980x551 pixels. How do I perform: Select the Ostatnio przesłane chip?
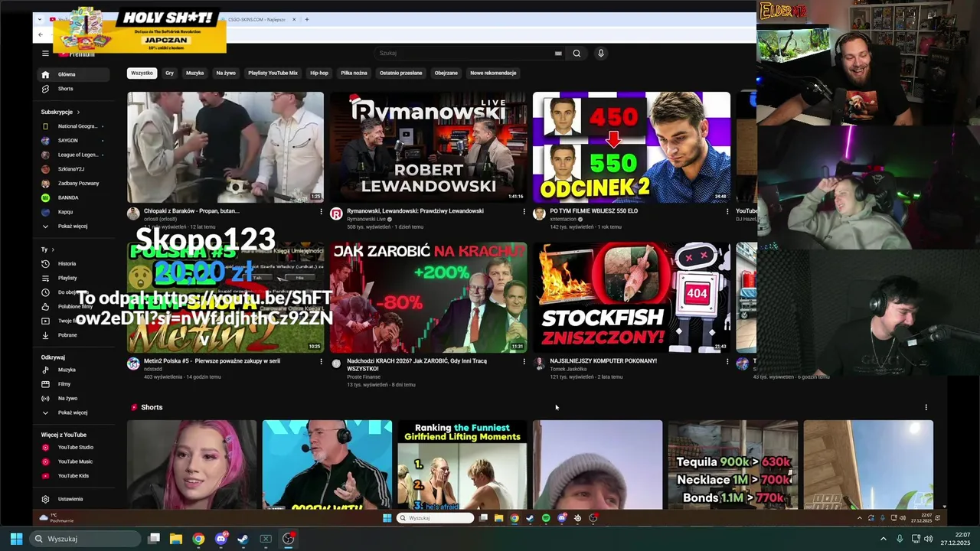coord(400,73)
